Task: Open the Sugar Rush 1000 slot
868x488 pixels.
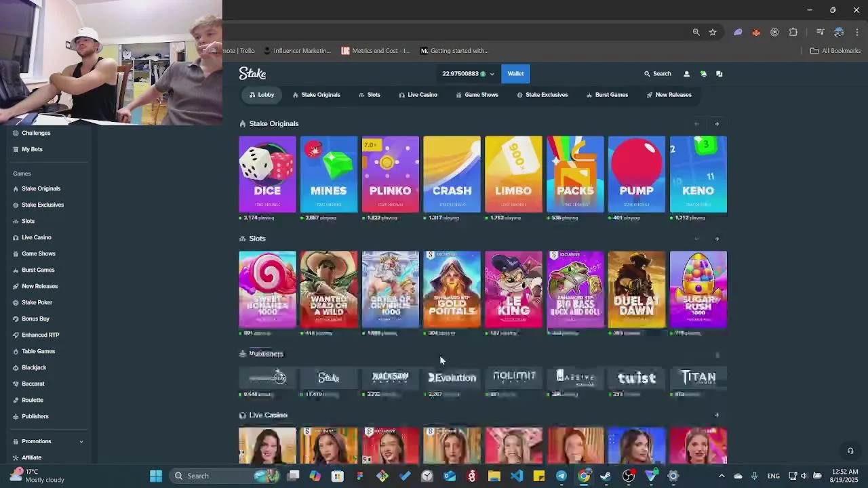Action: [x=698, y=289]
